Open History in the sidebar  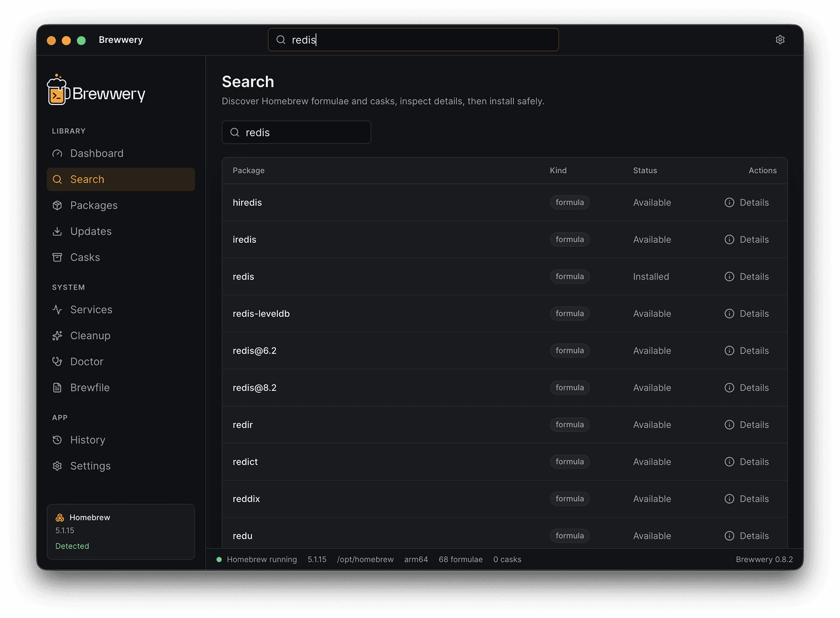click(x=121, y=440)
